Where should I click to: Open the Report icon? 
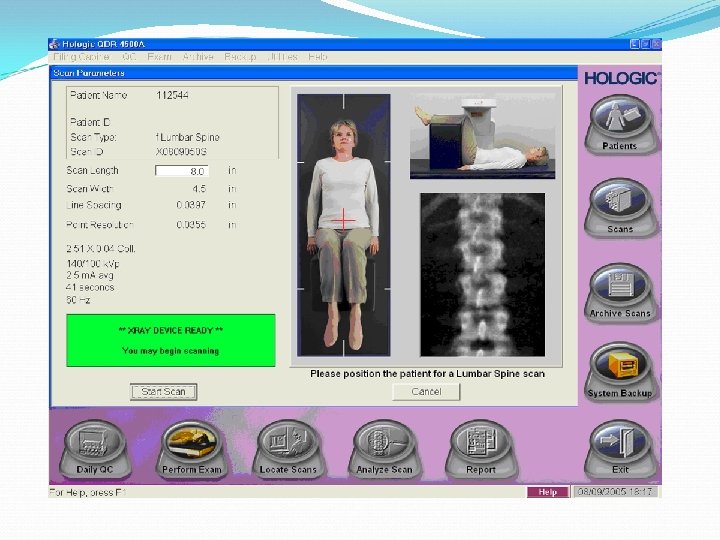[481, 450]
